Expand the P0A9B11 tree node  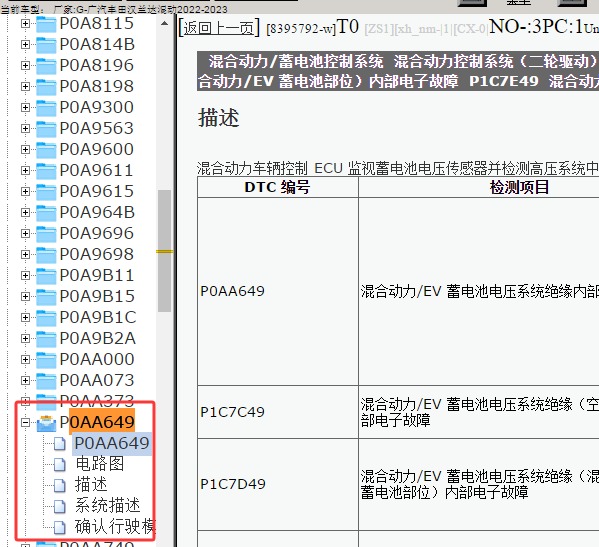(x=25, y=276)
